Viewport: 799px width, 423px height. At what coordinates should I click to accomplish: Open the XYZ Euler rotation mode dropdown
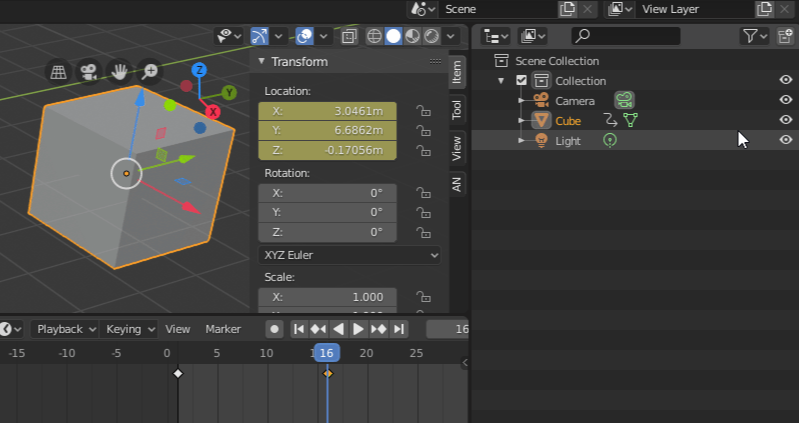(350, 255)
